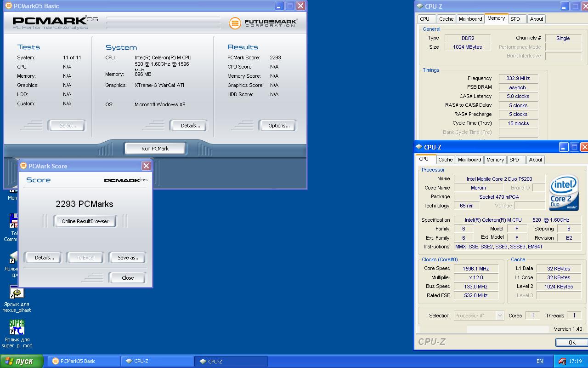This screenshot has height=368, width=588.
Task: Open Cache tab in lower CPU-Z
Action: click(x=445, y=160)
